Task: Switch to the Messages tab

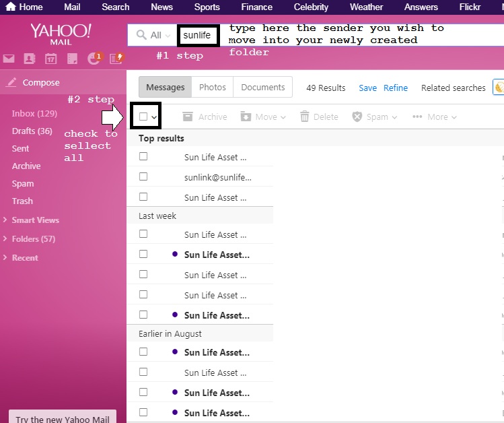Action: click(x=166, y=87)
